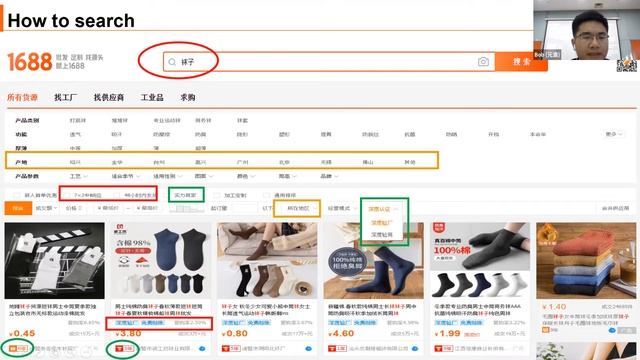Toggle the 7×24H响应 checkbox
This screenshot has height=360, width=640.
67,196
